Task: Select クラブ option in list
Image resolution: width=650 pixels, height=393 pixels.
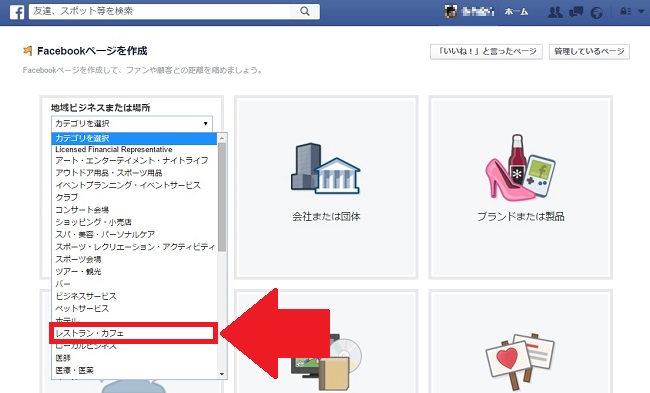Action: click(x=134, y=197)
